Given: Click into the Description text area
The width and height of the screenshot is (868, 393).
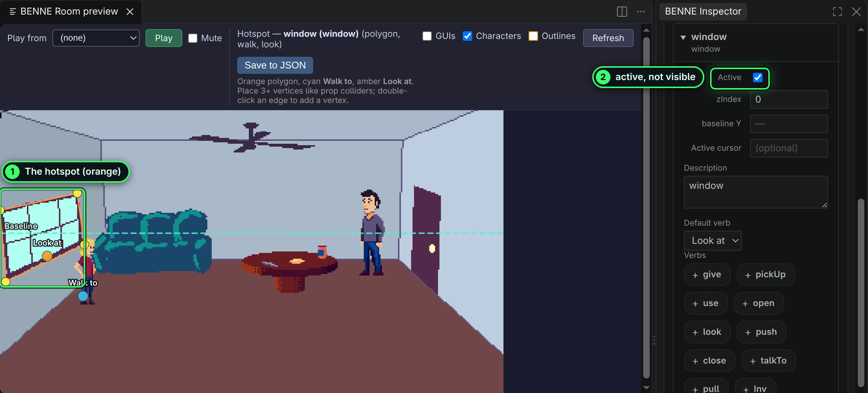Looking at the screenshot, I should click(x=756, y=192).
